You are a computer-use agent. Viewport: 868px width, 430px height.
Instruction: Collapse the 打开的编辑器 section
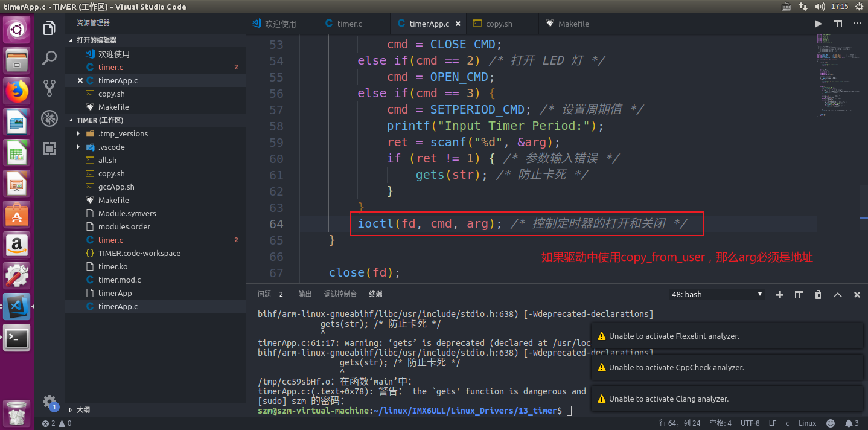click(x=155, y=40)
